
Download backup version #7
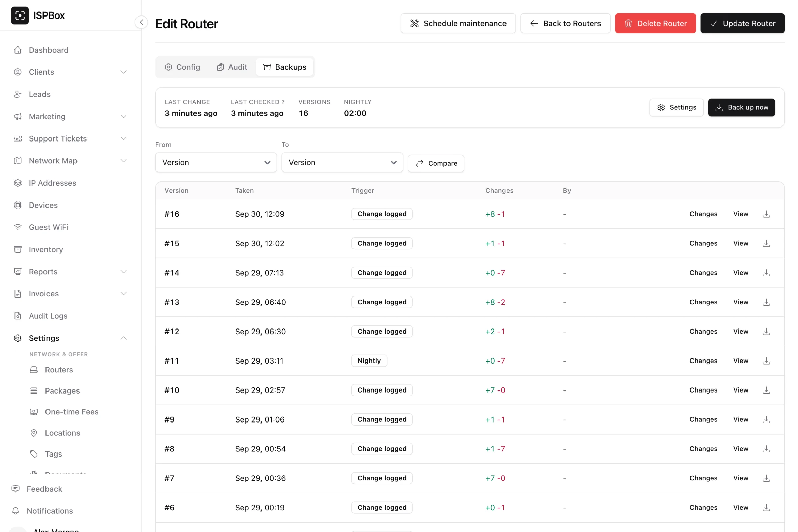(x=766, y=478)
